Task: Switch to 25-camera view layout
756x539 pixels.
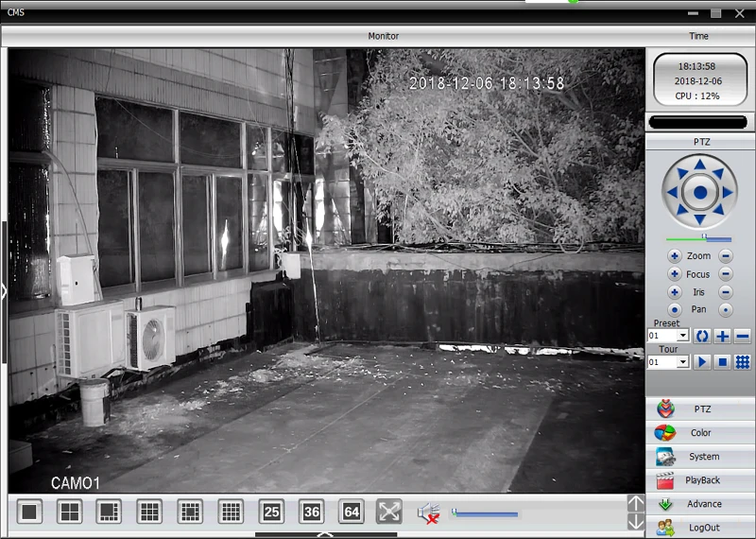Action: (x=271, y=512)
